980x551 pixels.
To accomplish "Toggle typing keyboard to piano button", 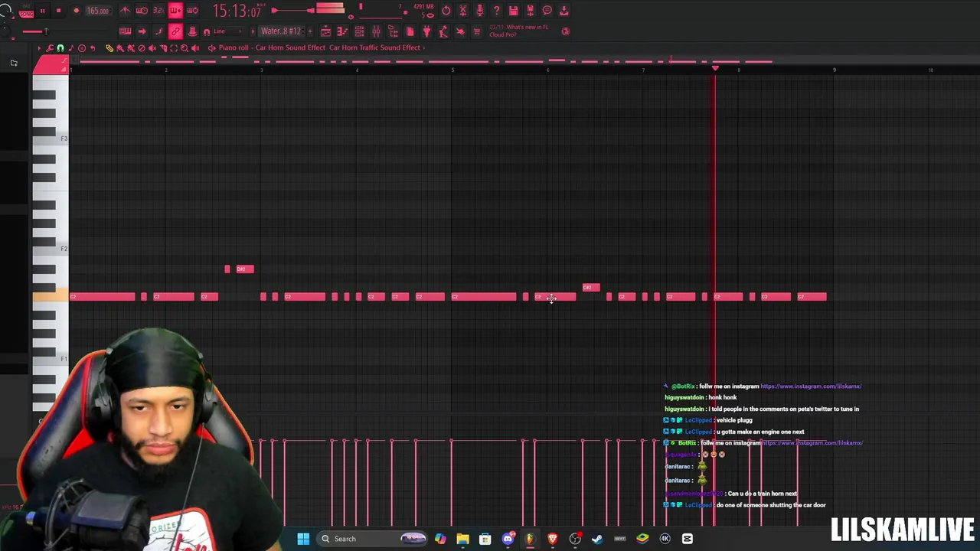I will (x=125, y=31).
